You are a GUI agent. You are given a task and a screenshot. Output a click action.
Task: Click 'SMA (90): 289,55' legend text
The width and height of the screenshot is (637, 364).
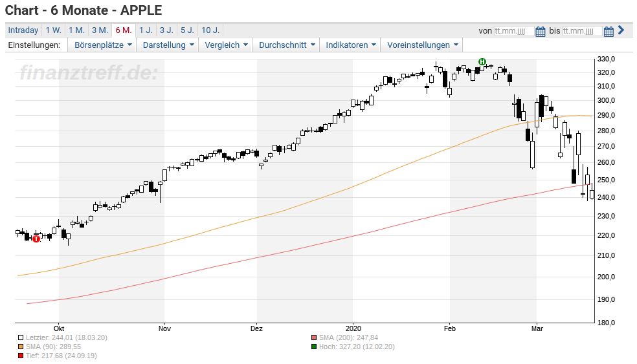(53, 347)
